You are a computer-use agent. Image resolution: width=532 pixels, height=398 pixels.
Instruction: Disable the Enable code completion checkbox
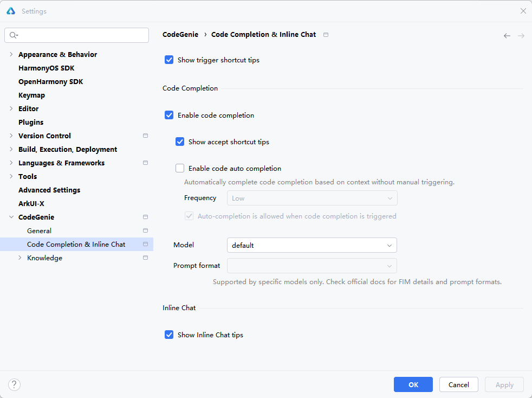coord(169,115)
